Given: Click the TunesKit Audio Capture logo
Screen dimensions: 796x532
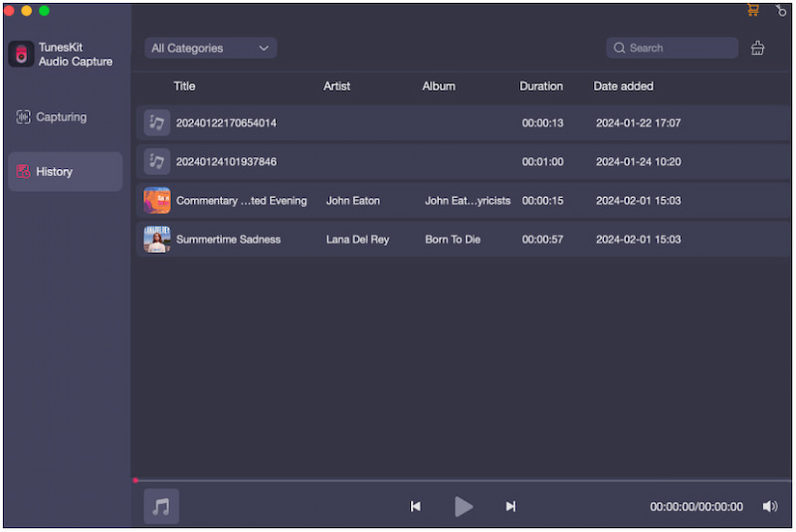Looking at the screenshot, I should point(21,54).
